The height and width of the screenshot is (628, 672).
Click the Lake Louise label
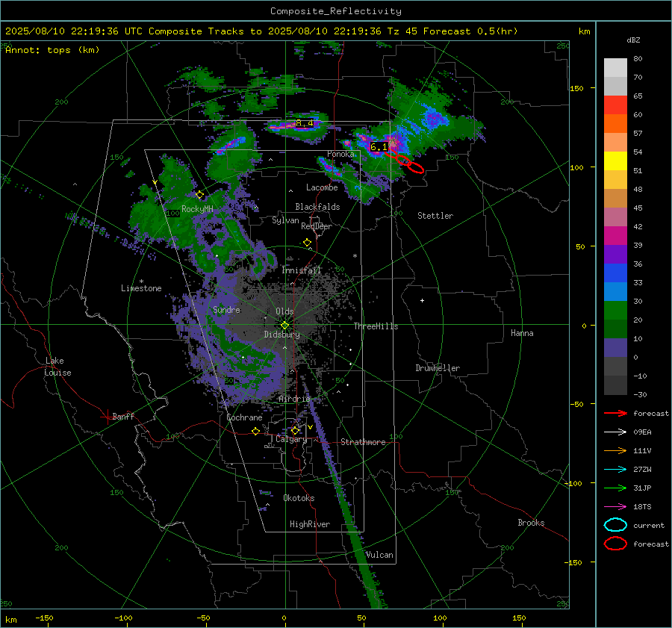click(57, 367)
